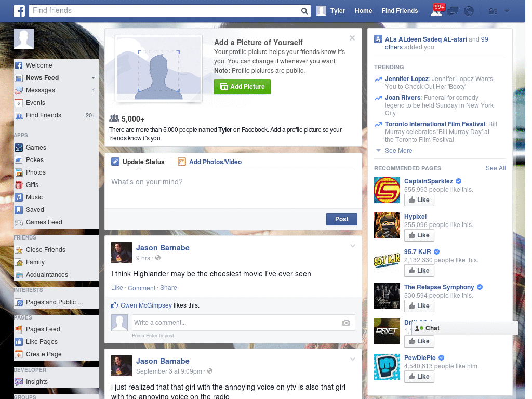Like the CaptainSparklez page
The width and height of the screenshot is (532, 399).
(419, 200)
